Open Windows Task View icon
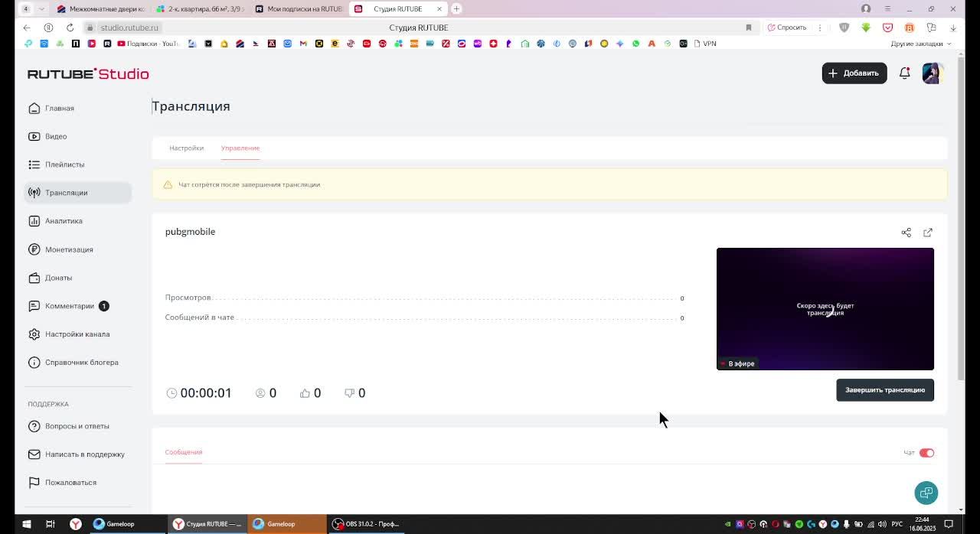The height and width of the screenshot is (534, 980). [51, 524]
